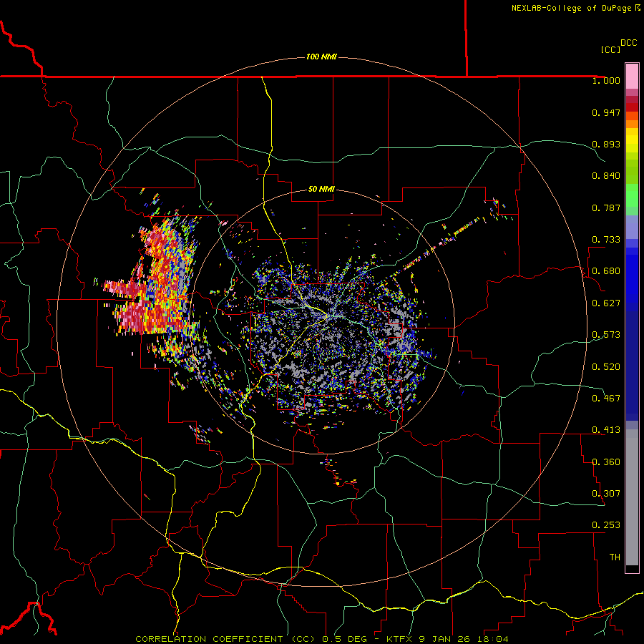
Task: Click the 0.787 scale value
Action: pos(606,208)
